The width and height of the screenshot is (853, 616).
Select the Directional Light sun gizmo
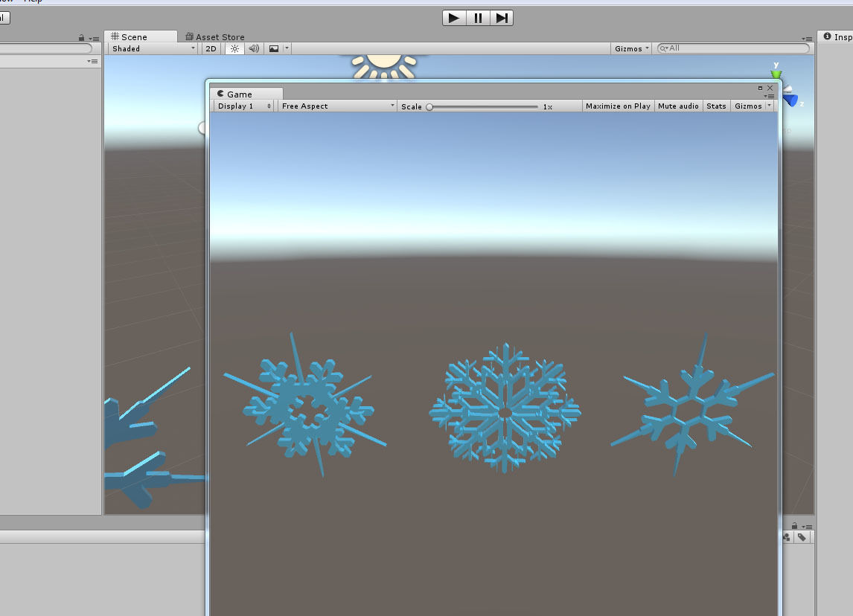[x=384, y=66]
